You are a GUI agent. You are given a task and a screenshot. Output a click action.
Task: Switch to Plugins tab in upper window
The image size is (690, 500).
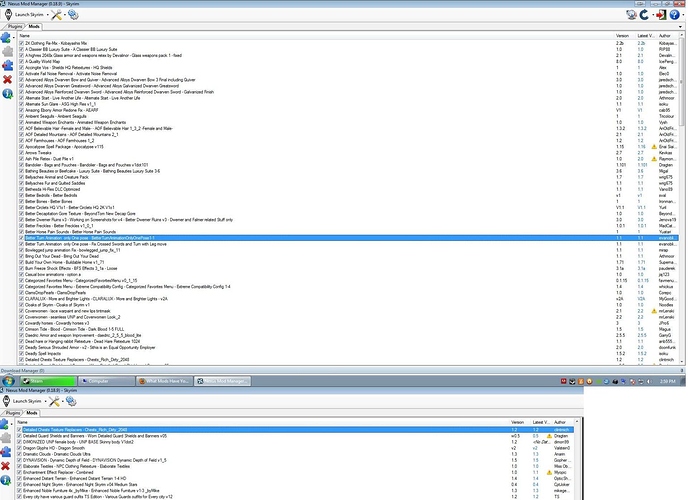click(x=15, y=26)
